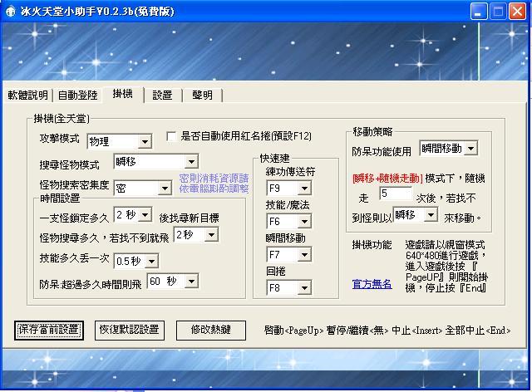Switch to the 軟體說明 tab
532x392 pixels.
(x=27, y=95)
